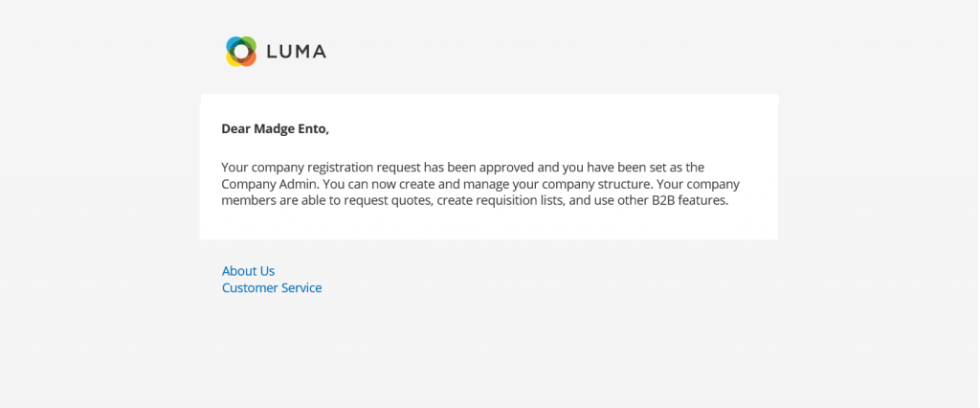Click the orange petal of the Luma logo

[249, 58]
